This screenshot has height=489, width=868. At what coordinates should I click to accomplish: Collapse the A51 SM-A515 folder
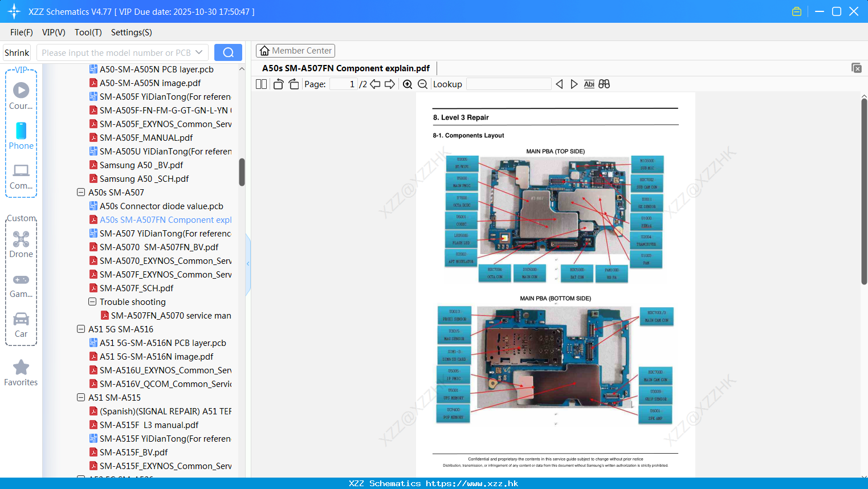click(x=81, y=398)
